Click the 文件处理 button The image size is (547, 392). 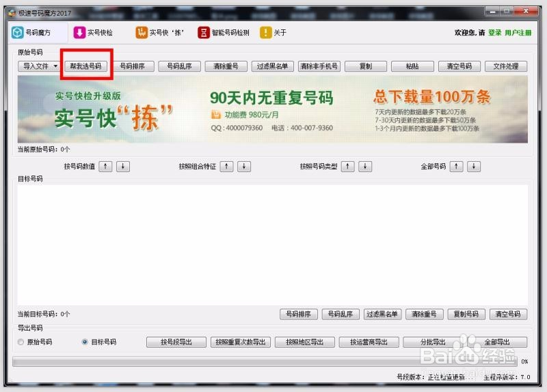506,66
